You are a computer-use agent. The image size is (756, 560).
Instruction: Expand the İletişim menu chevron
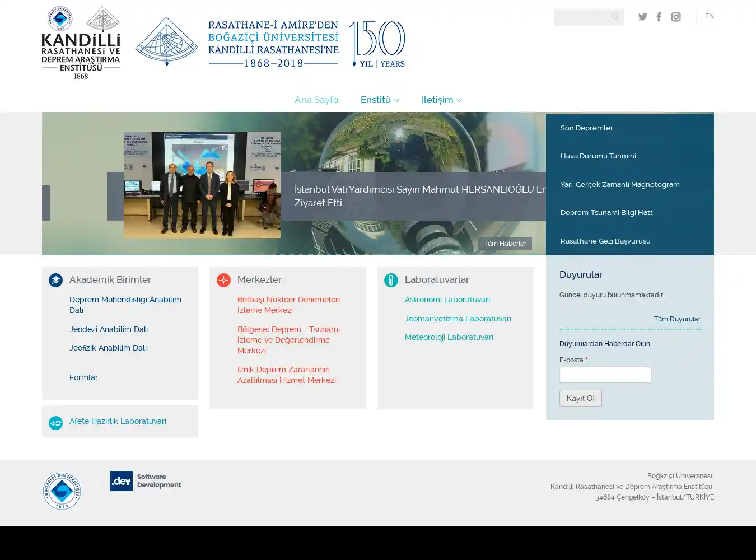point(459,100)
